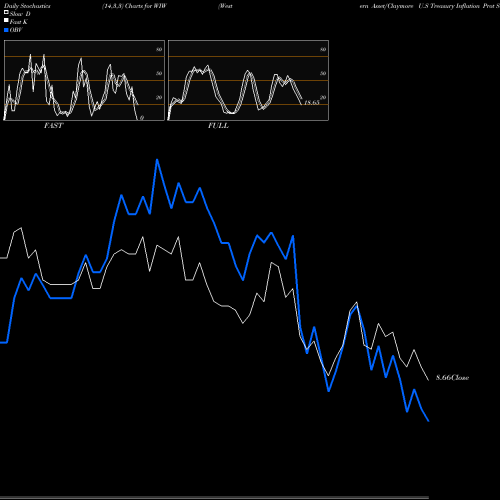
Task: Open the FULL stochastic chart panel
Action: 248,80
